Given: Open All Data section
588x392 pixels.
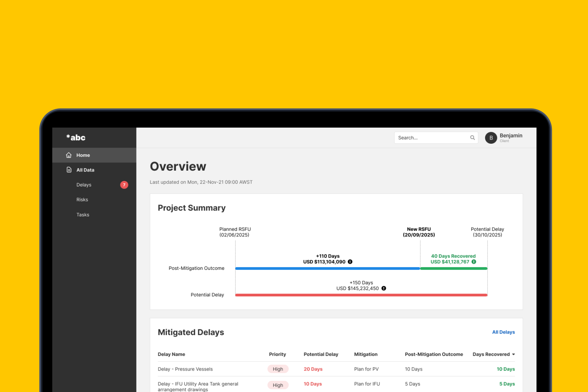Looking at the screenshot, I should [x=94, y=170].
